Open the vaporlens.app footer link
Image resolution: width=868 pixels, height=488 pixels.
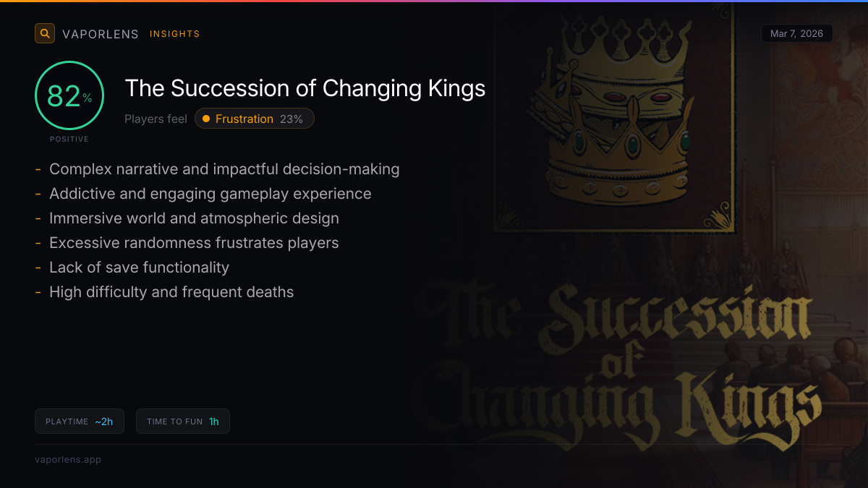click(68, 459)
